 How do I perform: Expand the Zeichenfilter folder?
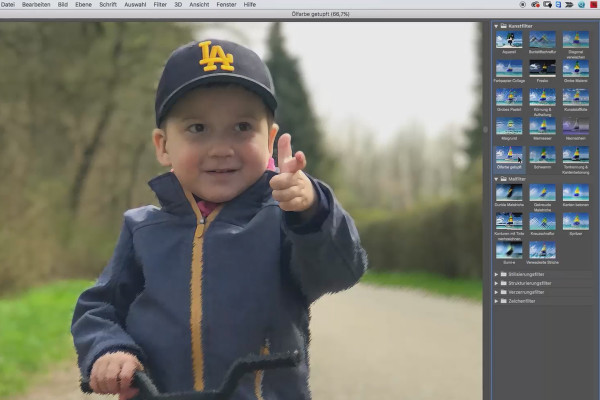pyautogui.click(x=496, y=301)
